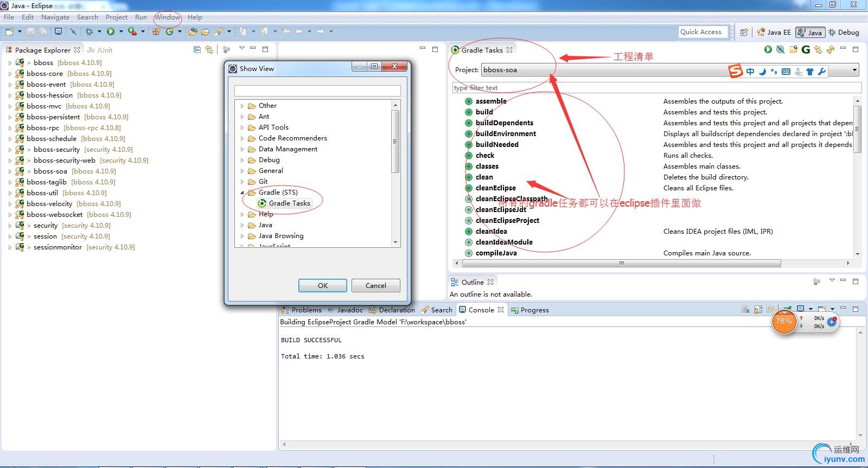Viewport: 868px width, 468px height.
Task: Toggle Sogou Chinese input mode
Action: [x=750, y=72]
